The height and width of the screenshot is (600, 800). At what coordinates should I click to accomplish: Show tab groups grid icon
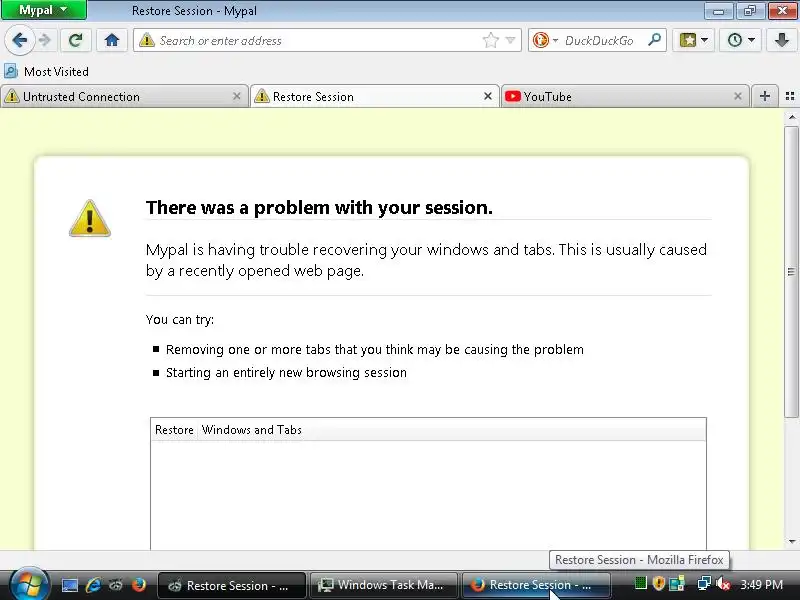tap(790, 96)
